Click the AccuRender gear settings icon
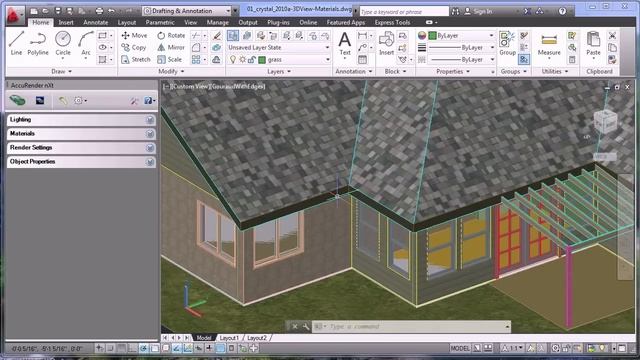This screenshot has height=360, width=640. (x=79, y=100)
